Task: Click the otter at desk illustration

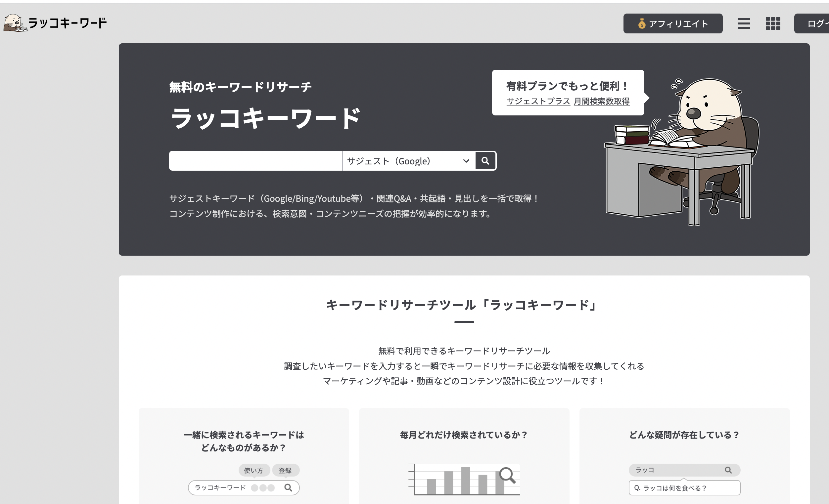Action: click(x=682, y=152)
